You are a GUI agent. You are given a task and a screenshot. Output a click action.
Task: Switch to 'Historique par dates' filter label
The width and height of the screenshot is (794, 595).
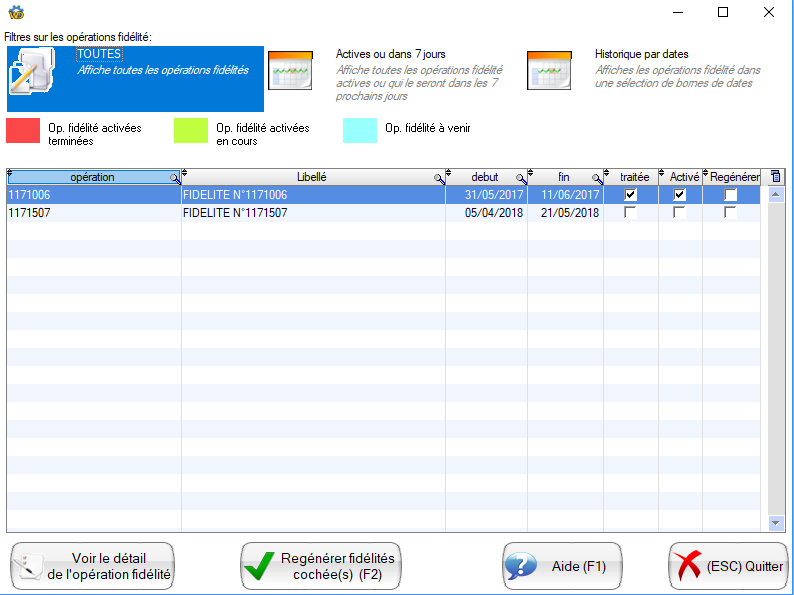click(x=641, y=54)
